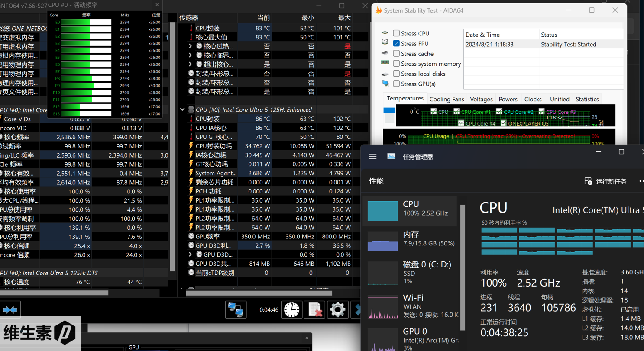Click the network remote monitors icon

[x=236, y=310]
